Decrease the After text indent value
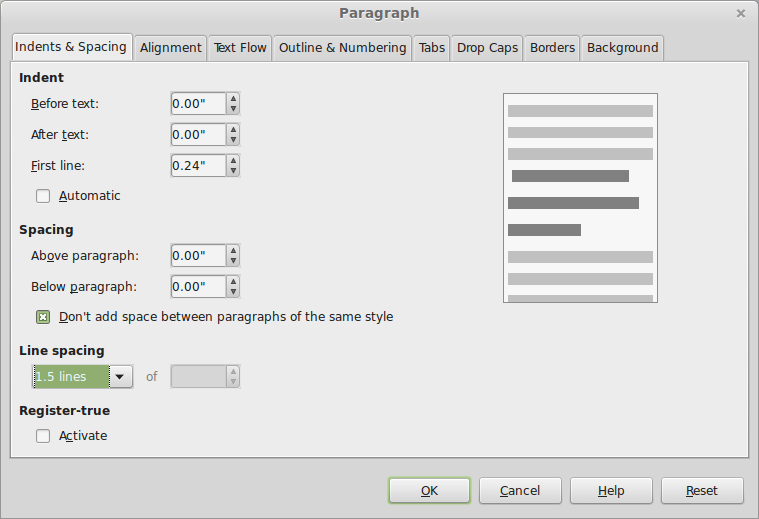This screenshot has width=759, height=519. click(233, 140)
